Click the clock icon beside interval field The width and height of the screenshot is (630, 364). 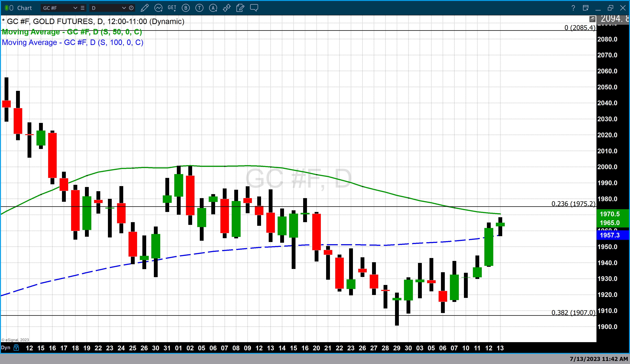(131, 8)
